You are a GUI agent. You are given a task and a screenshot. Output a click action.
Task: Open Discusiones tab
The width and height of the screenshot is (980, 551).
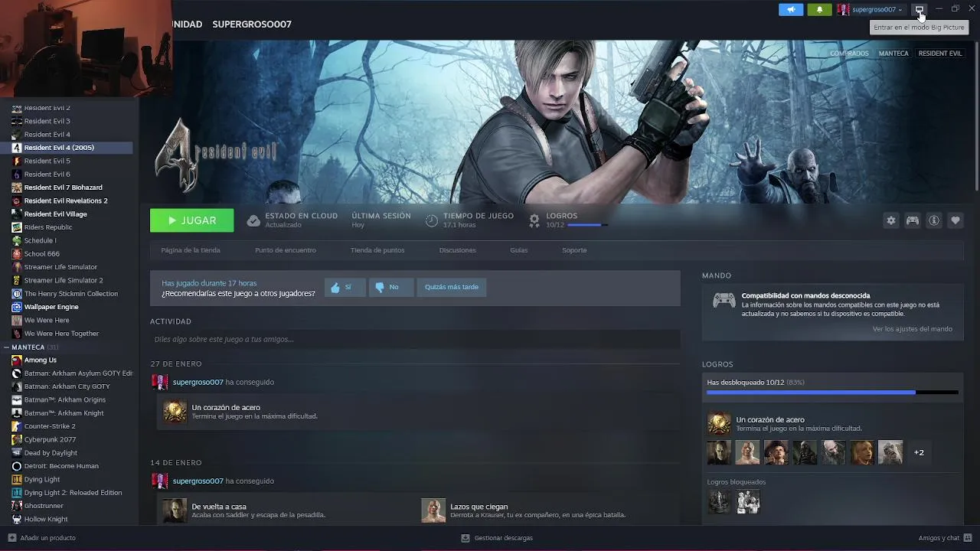[x=458, y=250]
